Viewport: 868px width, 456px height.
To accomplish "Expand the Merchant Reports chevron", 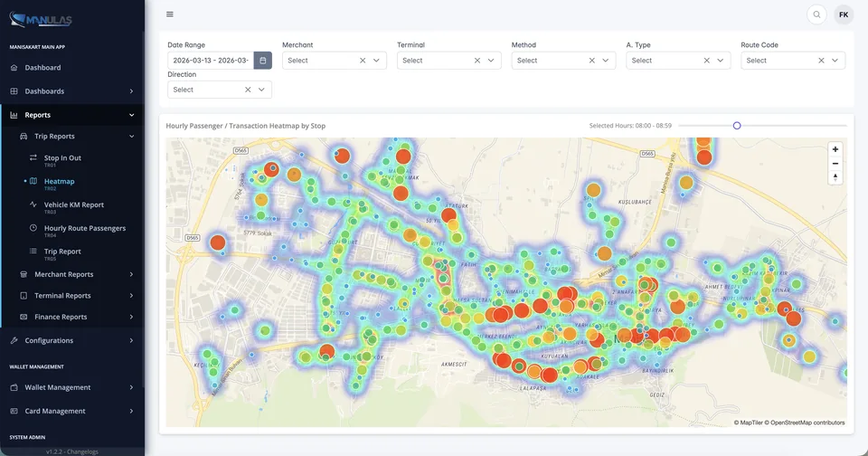I will [x=131, y=274].
